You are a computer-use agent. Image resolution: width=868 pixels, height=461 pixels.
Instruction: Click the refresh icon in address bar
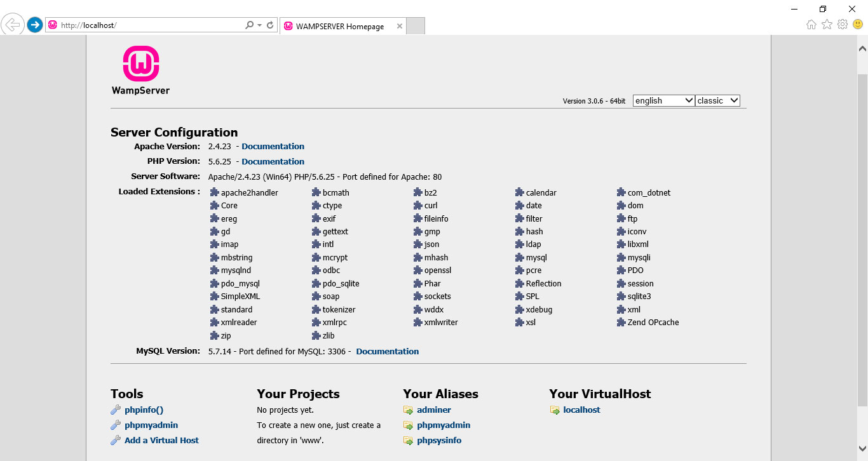point(270,25)
